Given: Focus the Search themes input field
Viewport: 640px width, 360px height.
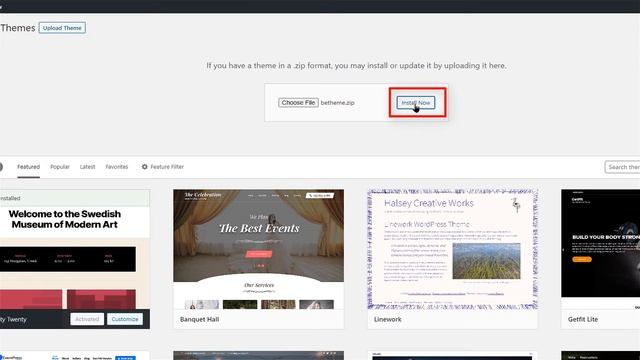Looking at the screenshot, I should click(622, 167).
